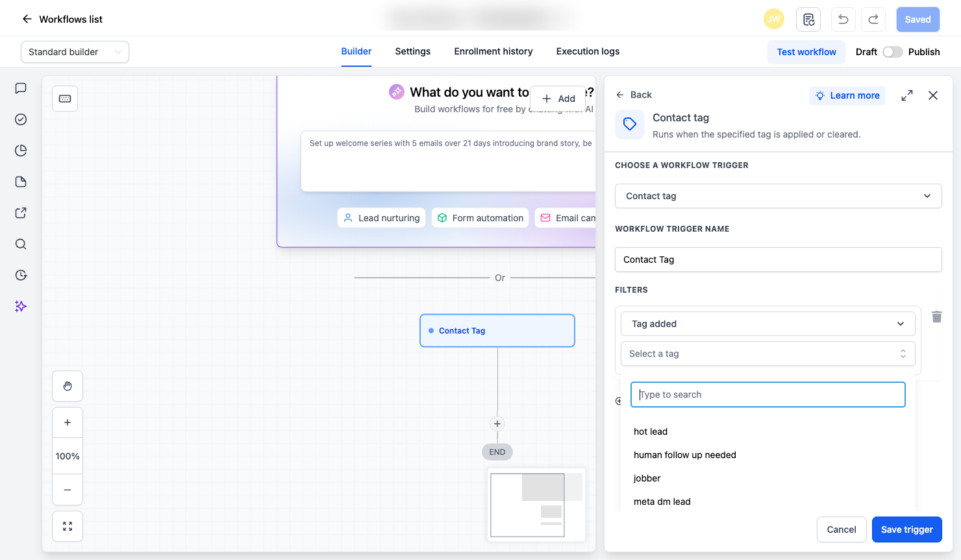Select Form automation suggestion chip

click(480, 218)
